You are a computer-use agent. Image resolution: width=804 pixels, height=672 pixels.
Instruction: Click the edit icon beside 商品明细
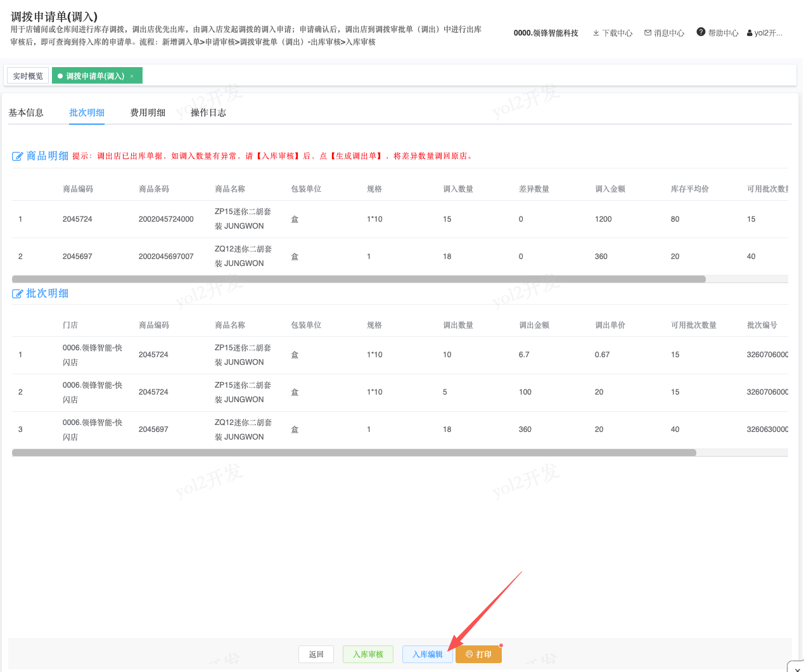18,156
